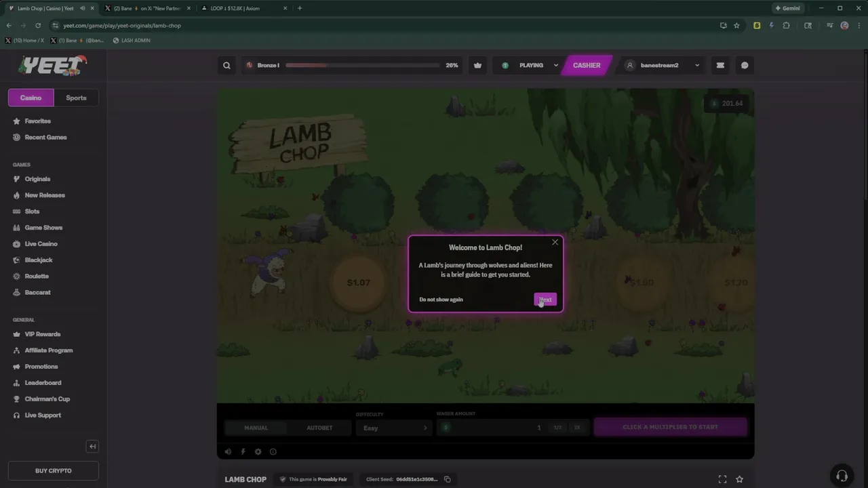Open game settings gear icon

point(258,451)
